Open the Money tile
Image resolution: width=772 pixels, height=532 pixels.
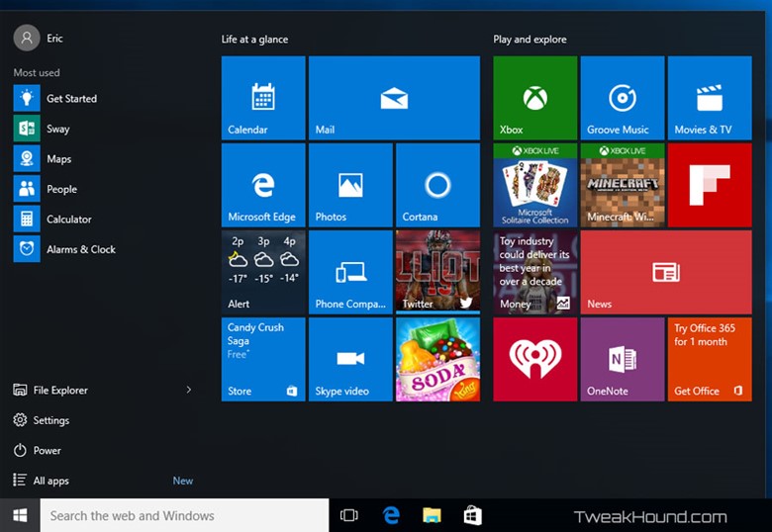point(535,272)
